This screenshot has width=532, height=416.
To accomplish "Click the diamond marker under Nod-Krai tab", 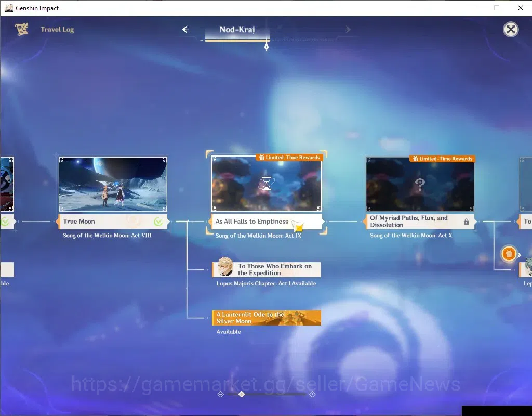I will (x=267, y=46).
